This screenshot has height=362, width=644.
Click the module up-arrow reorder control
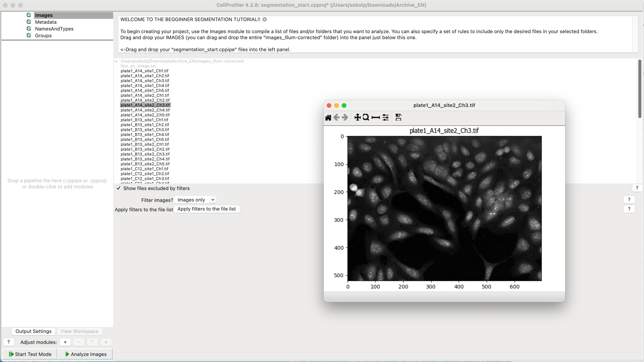tap(92, 342)
